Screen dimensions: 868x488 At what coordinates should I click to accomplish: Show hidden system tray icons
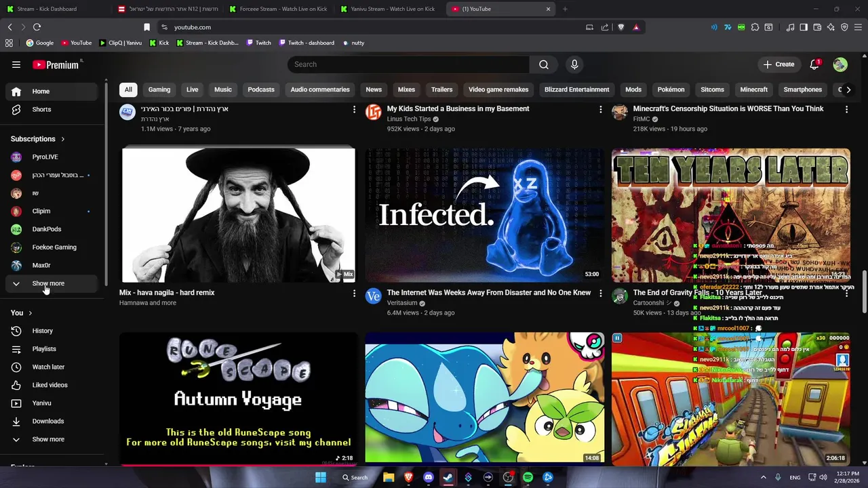(x=763, y=477)
